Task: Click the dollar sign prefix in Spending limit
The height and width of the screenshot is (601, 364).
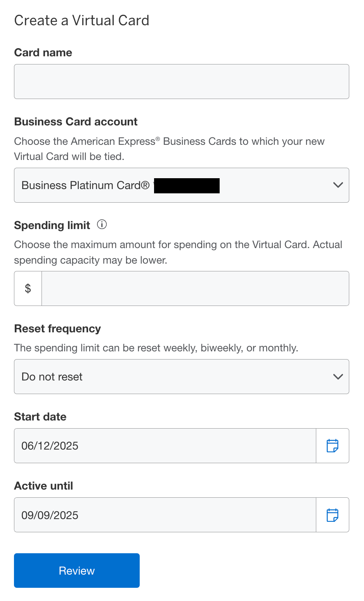Action: coord(28,288)
